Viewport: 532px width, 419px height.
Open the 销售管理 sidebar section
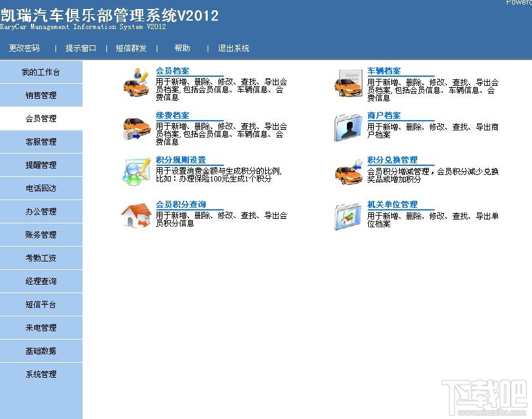41,95
